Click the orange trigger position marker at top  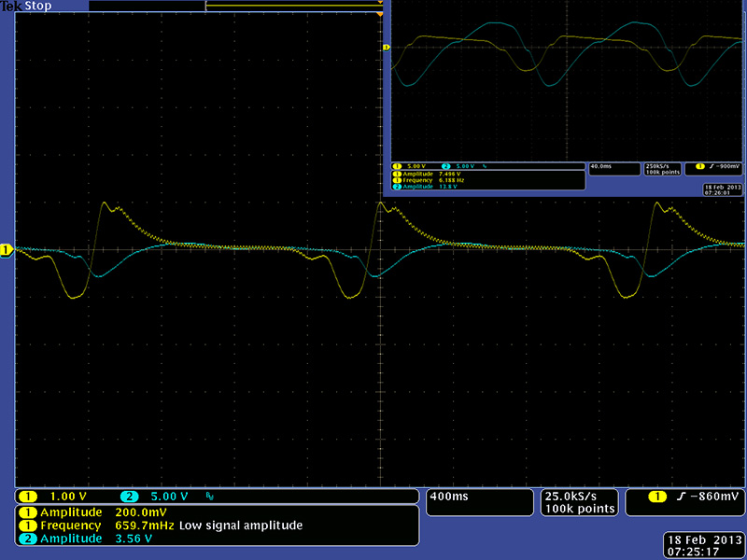pos(380,16)
